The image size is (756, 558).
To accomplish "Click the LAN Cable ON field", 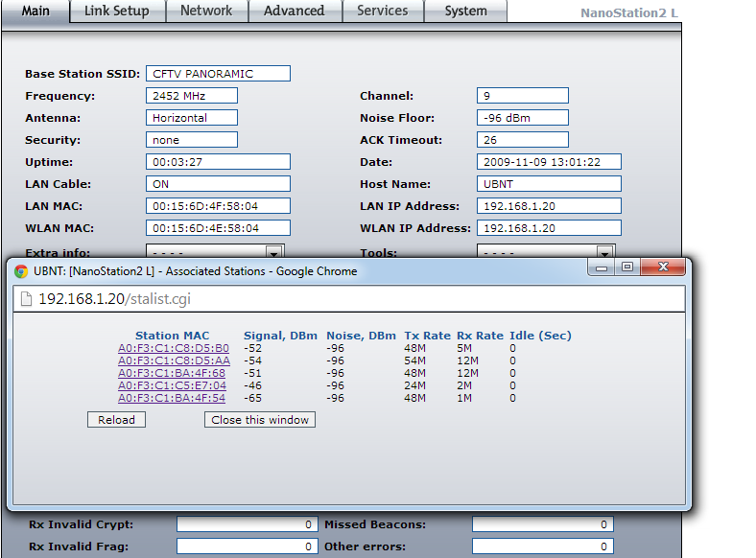I will [x=218, y=184].
